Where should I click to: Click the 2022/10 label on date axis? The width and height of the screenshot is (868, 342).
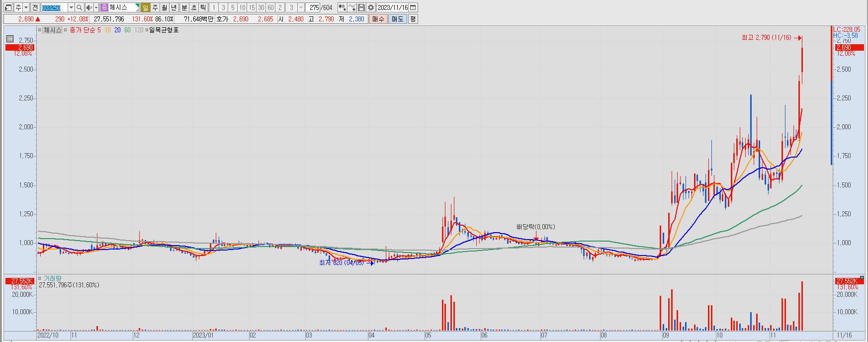tap(48, 336)
